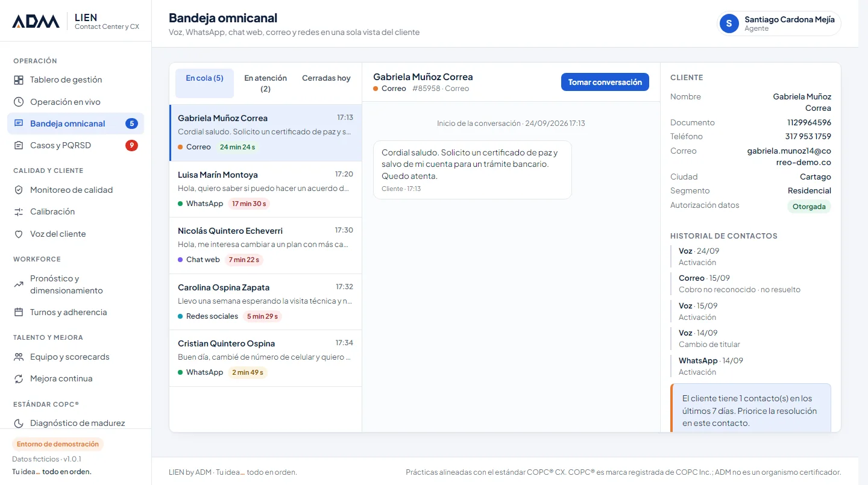The image size is (868, 485).
Task: Click the ADM logo in the sidebar
Action: tap(36, 22)
